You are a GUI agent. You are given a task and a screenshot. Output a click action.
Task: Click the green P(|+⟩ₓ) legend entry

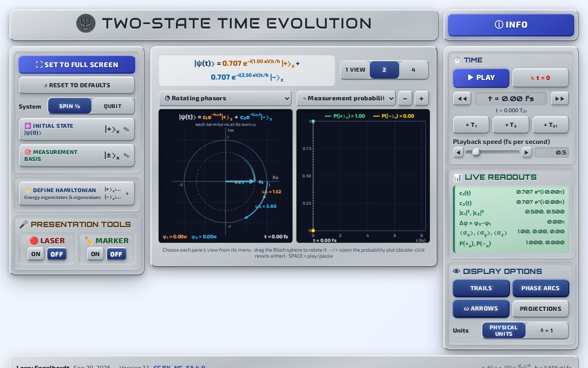click(x=345, y=116)
